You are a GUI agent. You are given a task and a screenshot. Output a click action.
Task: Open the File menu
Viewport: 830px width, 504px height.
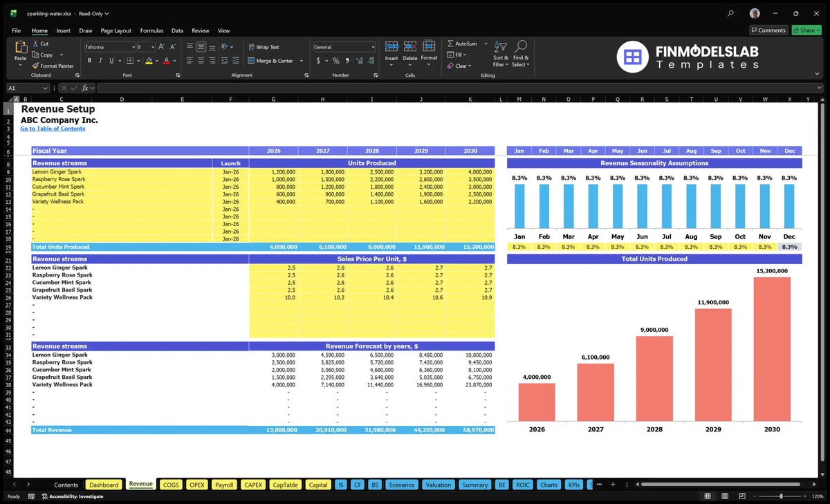click(16, 30)
